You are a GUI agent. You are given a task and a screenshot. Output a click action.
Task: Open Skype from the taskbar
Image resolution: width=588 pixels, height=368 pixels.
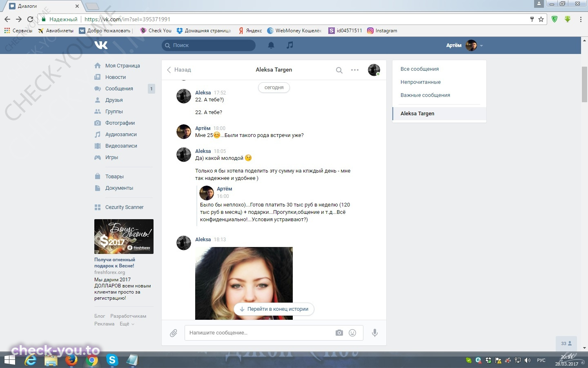112,360
